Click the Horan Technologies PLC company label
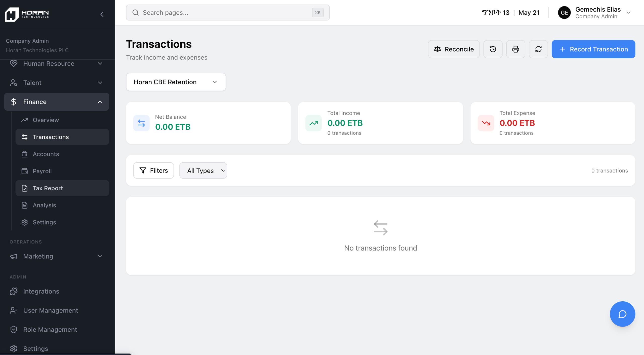The height and width of the screenshot is (355, 644). pos(37,50)
